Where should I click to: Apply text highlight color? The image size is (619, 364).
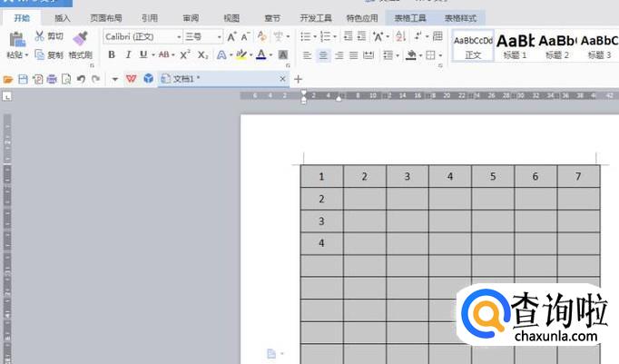pyautogui.click(x=241, y=54)
